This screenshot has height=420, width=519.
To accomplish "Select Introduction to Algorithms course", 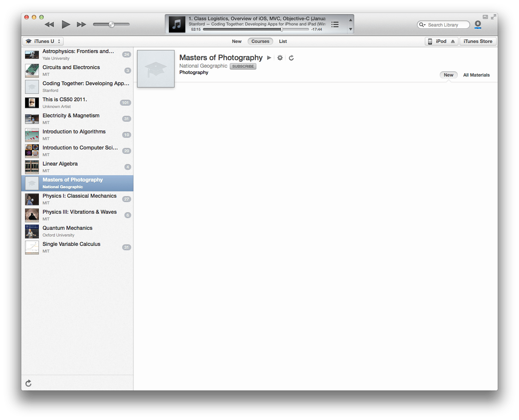I will [77, 135].
